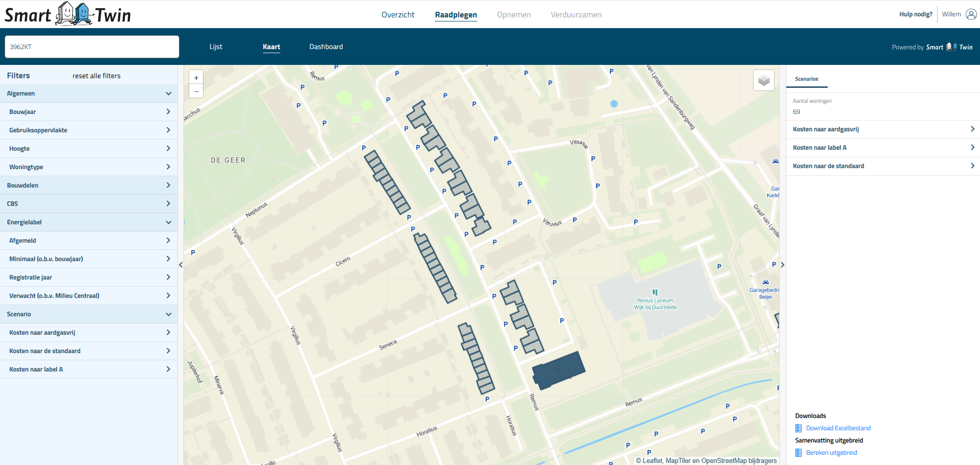Collapse the Algemeen filter section
The image size is (980, 465).
click(168, 94)
